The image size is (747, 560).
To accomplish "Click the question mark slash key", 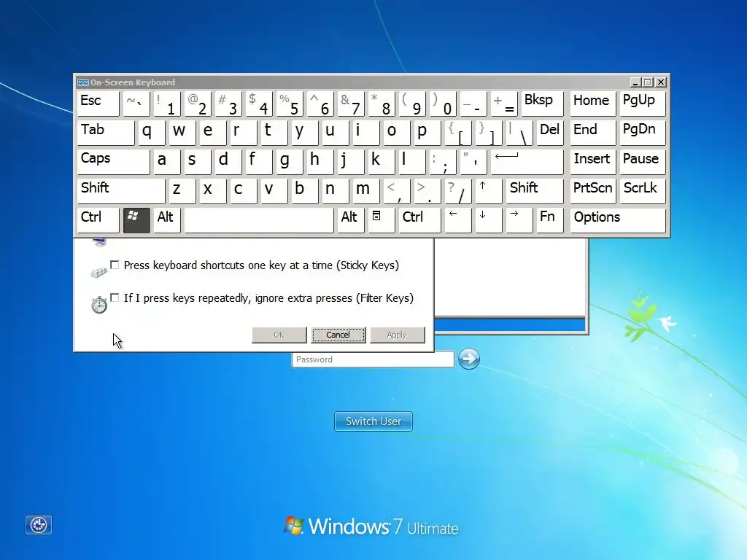I will (458, 192).
